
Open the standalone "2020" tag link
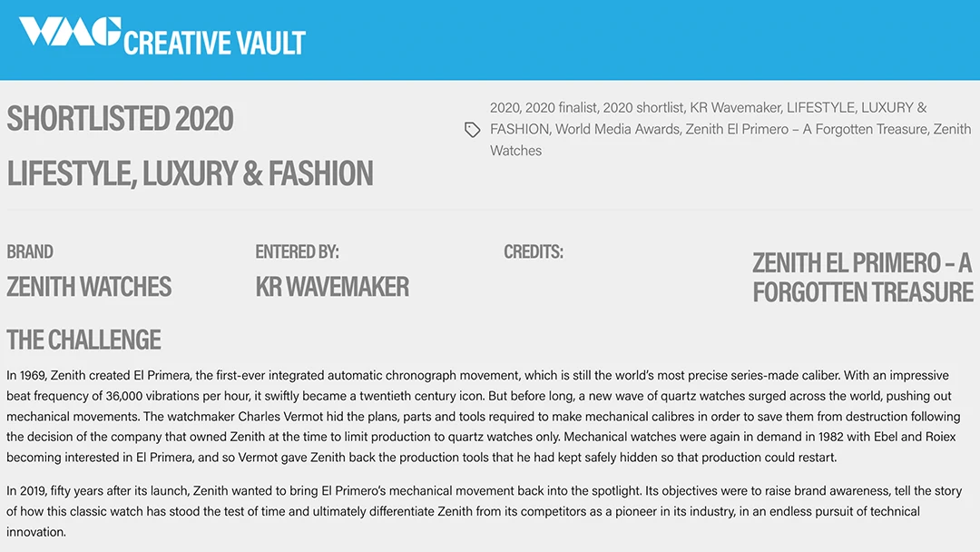click(x=505, y=107)
